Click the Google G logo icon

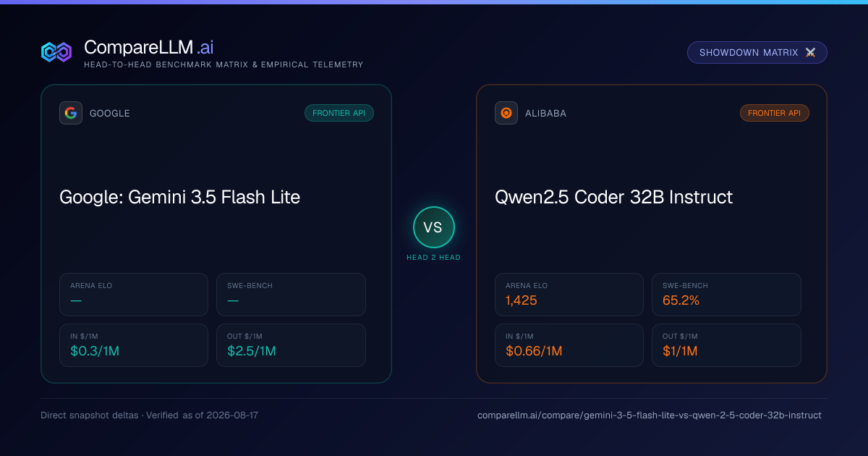tap(71, 113)
